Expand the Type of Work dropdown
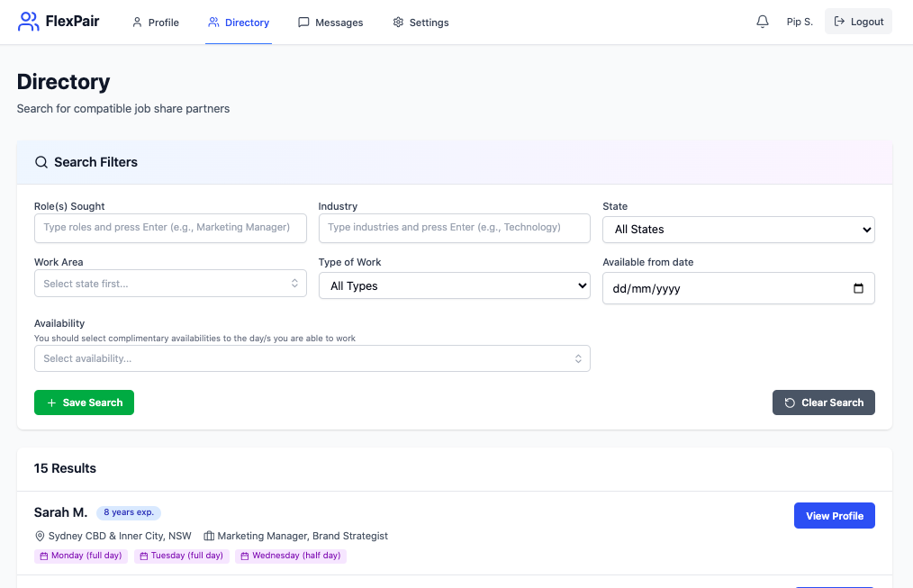The image size is (913, 588). pyautogui.click(x=455, y=286)
